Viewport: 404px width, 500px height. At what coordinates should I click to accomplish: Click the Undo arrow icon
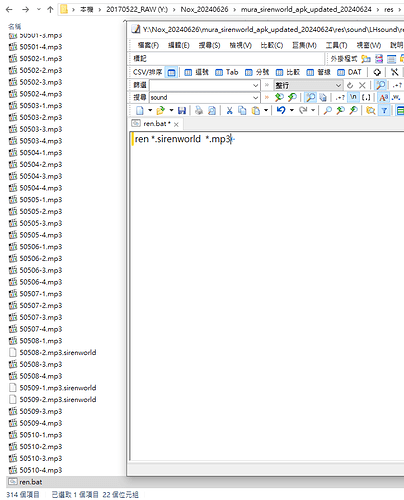pos(281,110)
